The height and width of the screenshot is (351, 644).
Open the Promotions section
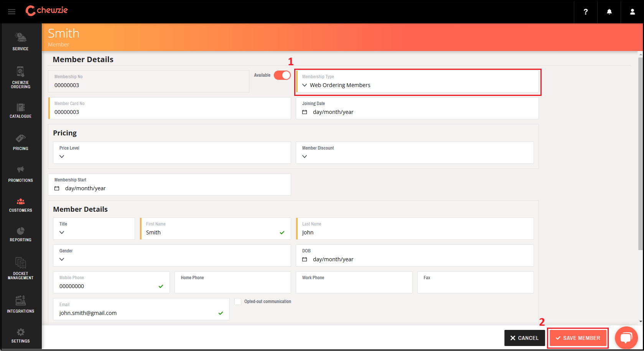coord(21,174)
